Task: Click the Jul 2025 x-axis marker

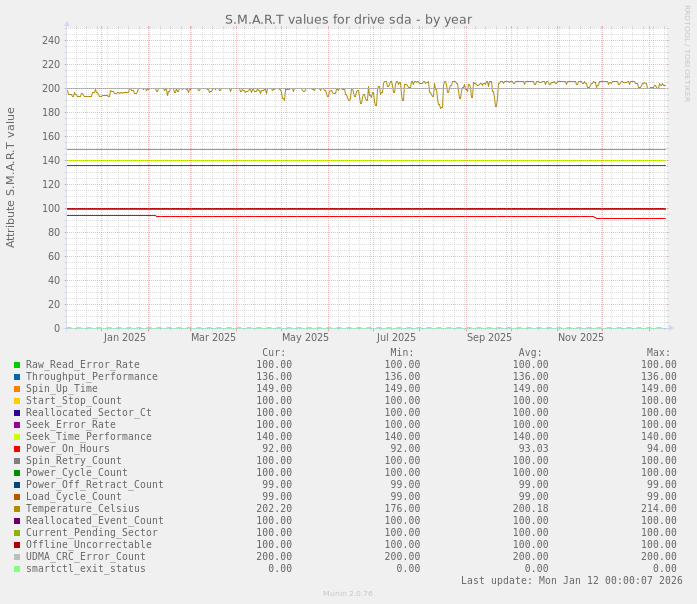Action: (x=396, y=338)
